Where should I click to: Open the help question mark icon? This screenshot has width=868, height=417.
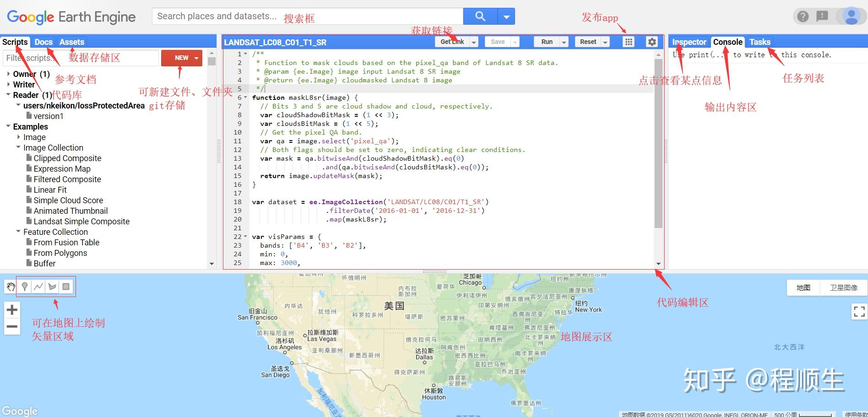[803, 16]
